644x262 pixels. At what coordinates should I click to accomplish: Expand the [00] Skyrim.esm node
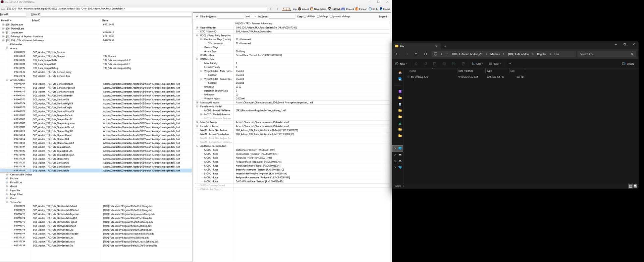pos(3,25)
